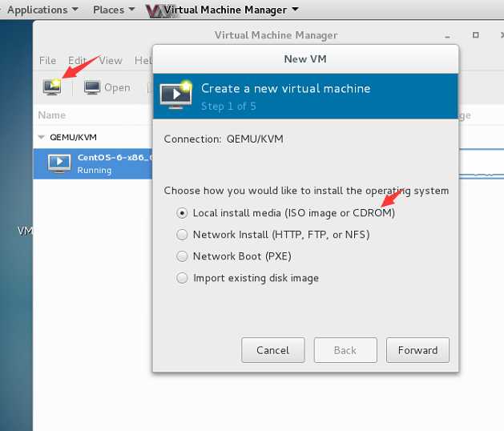
Task: Open the File menu
Action: 47,60
